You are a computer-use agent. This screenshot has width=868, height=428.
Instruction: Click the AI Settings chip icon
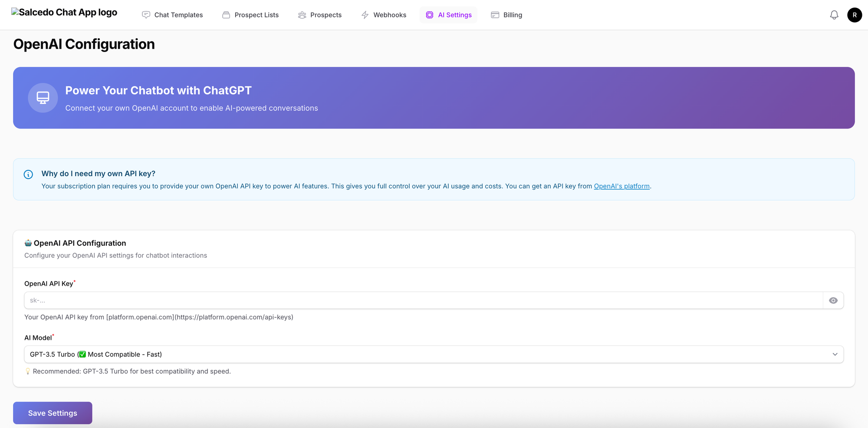pos(430,15)
